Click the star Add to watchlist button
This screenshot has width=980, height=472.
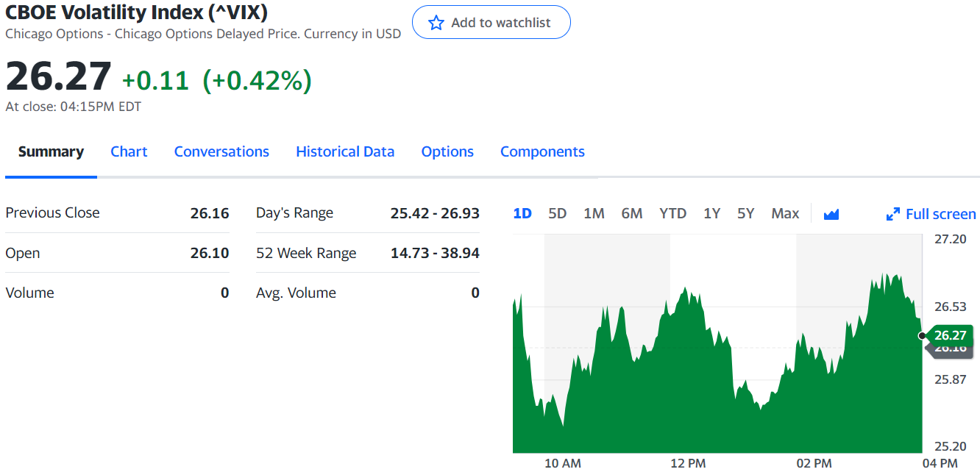(x=491, y=22)
